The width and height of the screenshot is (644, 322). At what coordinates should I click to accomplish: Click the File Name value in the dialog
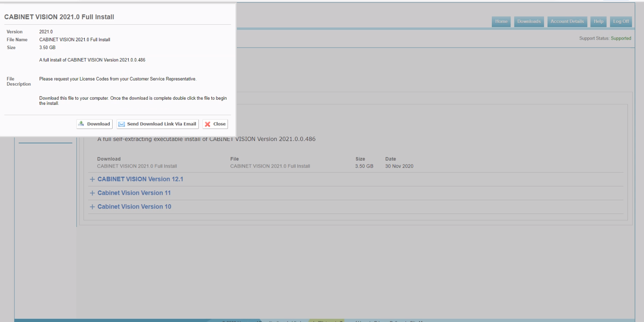(75, 40)
